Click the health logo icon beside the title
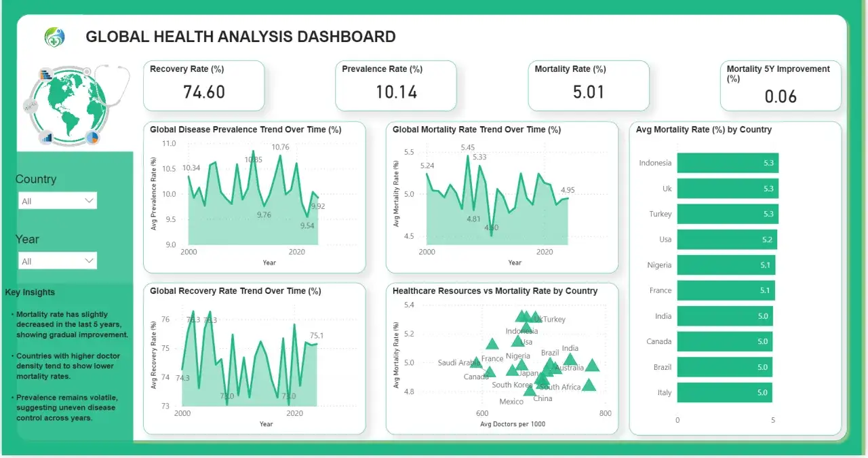This screenshot has width=868, height=458. 54,37
